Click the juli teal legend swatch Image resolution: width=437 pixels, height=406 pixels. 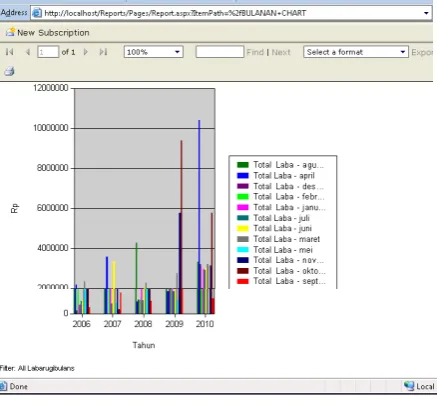[243, 218]
